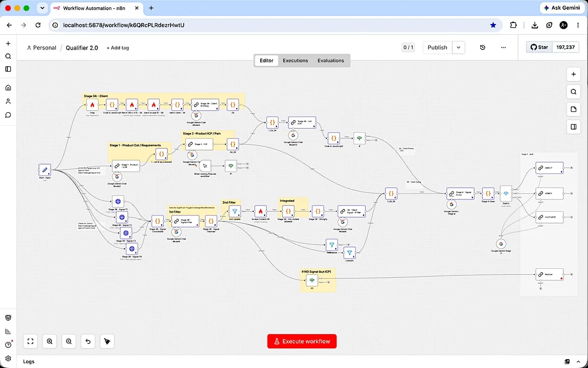Click Add tag link
This screenshot has width=588, height=368.
click(x=118, y=48)
